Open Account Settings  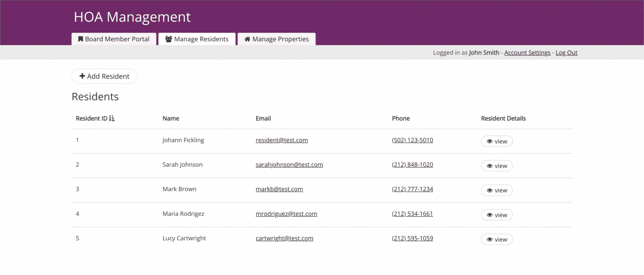tap(527, 52)
